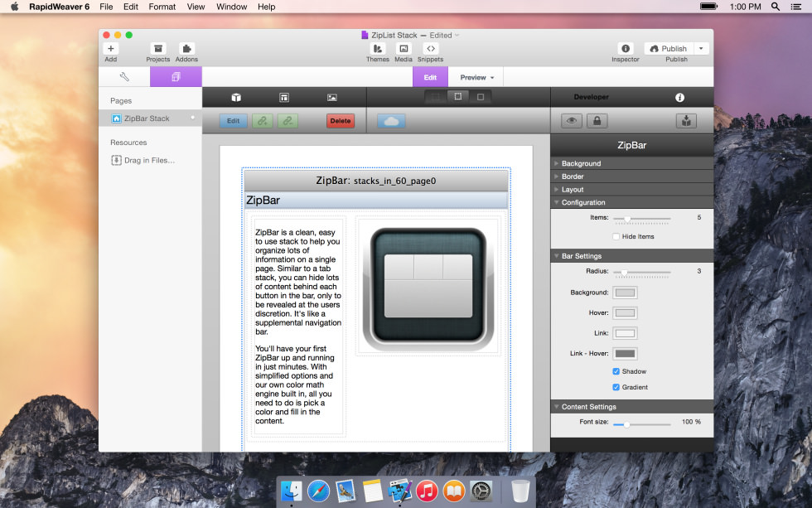This screenshot has width=812, height=508.
Task: Click the download-to-library icon in Developer panel
Action: click(686, 121)
